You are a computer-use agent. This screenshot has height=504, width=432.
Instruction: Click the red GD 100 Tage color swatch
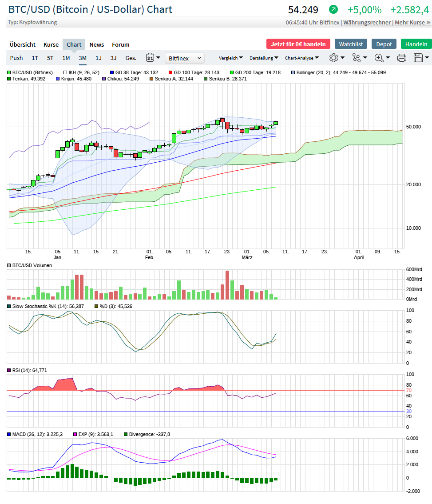(170, 72)
